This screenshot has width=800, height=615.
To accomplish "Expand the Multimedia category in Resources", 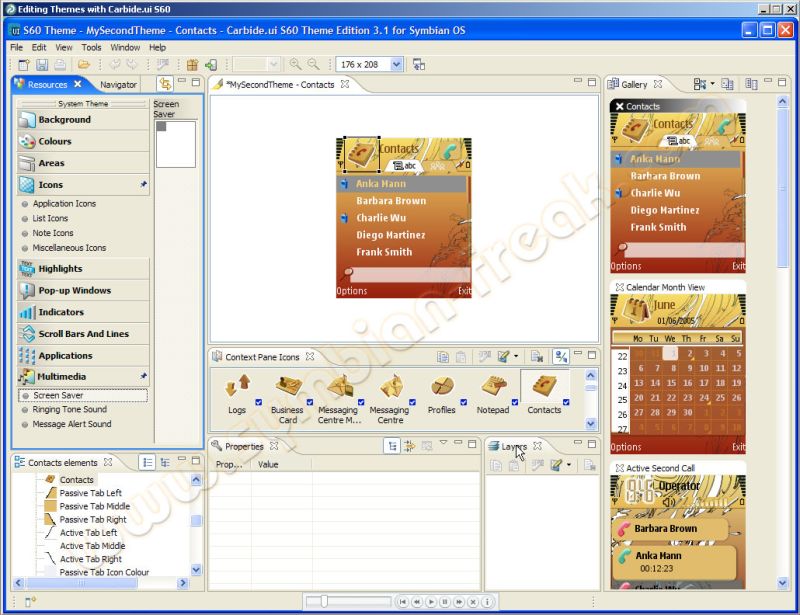I will click(x=83, y=377).
